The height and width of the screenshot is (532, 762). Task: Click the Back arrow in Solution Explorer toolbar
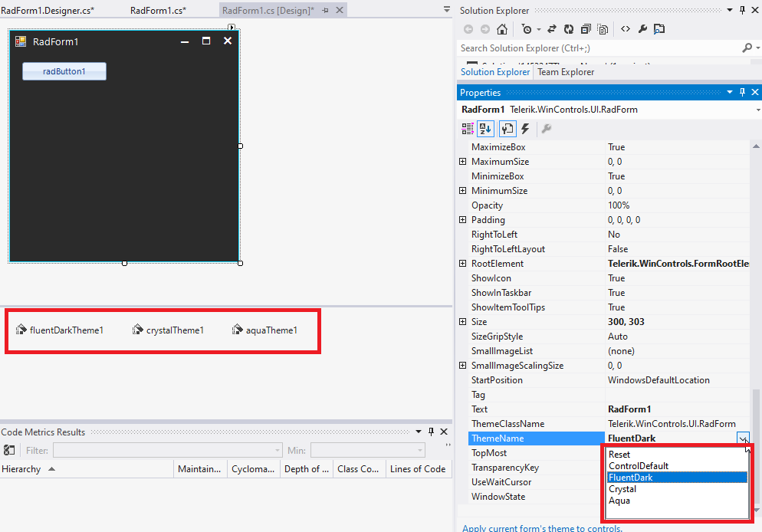pyautogui.click(x=468, y=29)
